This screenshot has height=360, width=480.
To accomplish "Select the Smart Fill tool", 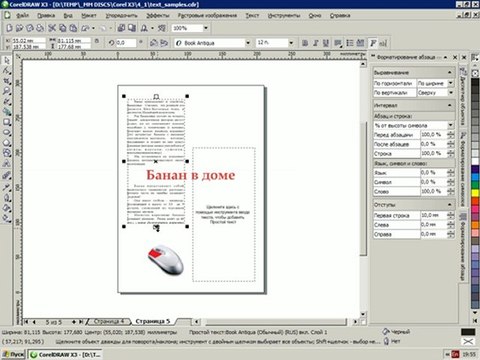I will (6, 112).
